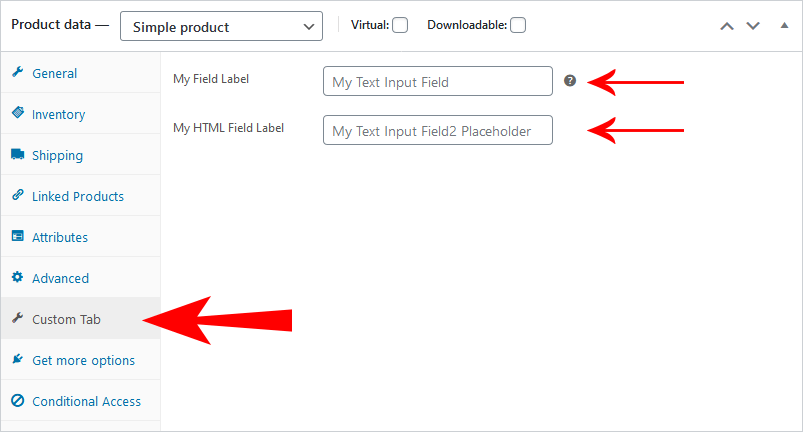The height and width of the screenshot is (432, 803).
Task: Click the help tooltip question mark icon
Action: [570, 81]
